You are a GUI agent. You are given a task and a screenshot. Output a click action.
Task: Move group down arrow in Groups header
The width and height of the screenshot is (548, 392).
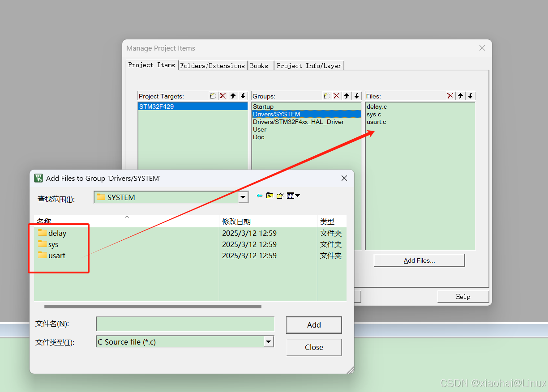pos(356,96)
